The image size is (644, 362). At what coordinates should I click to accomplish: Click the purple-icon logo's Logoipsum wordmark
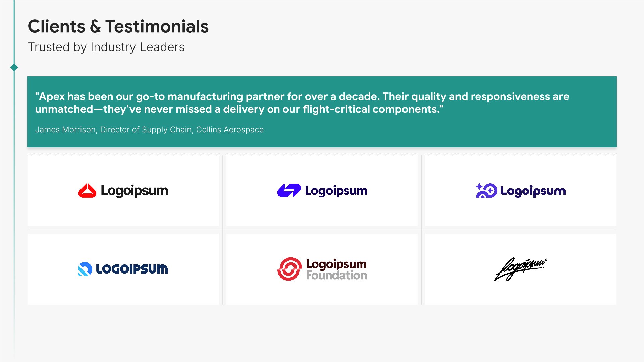coord(533,191)
